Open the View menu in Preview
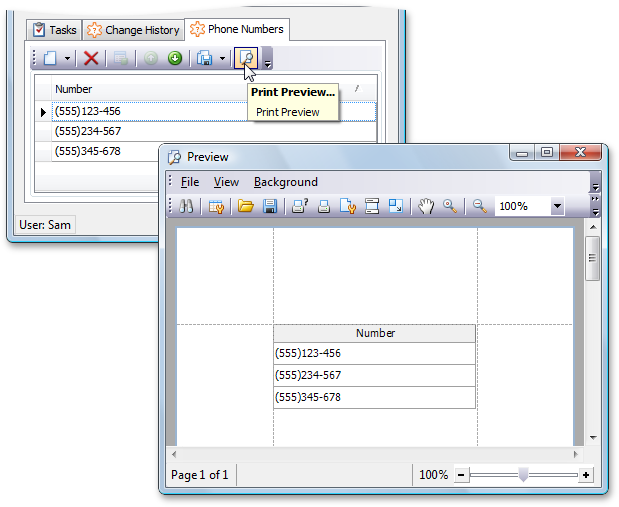The width and height of the screenshot is (619, 507). (x=226, y=182)
